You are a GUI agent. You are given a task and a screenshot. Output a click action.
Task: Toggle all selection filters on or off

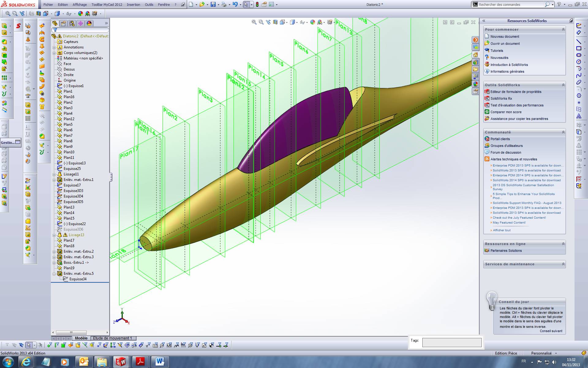click(7, 345)
